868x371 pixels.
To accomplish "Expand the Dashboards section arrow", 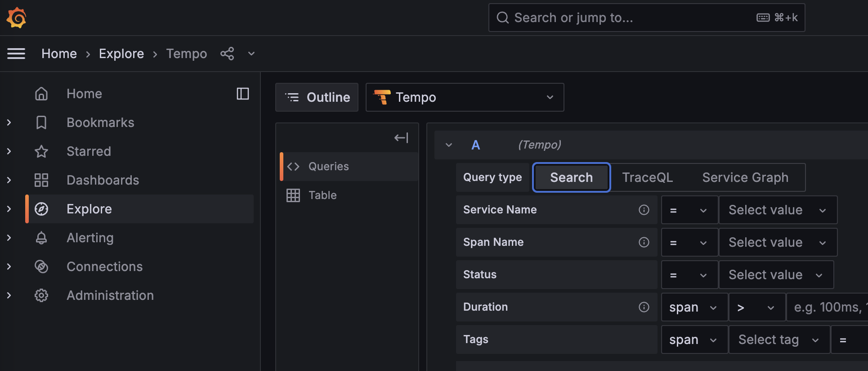I will tap(9, 180).
